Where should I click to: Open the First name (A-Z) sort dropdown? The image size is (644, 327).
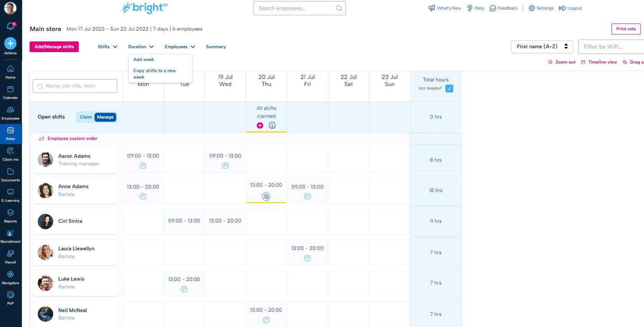point(542,47)
